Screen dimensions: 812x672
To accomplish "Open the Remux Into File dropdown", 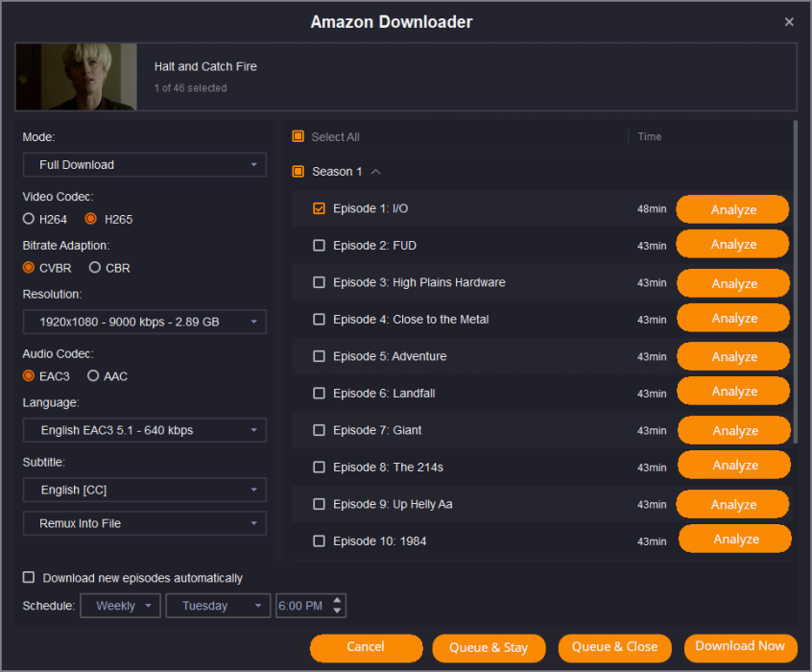I will pos(145,523).
